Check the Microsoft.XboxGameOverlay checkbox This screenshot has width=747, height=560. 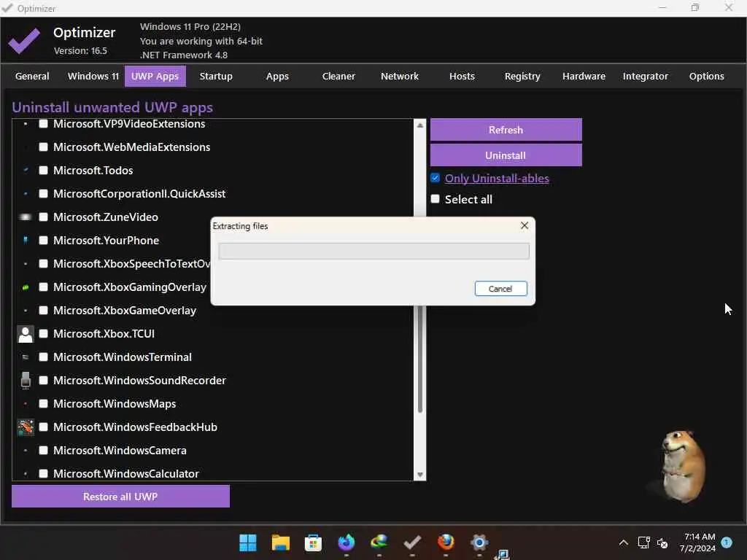coord(43,311)
